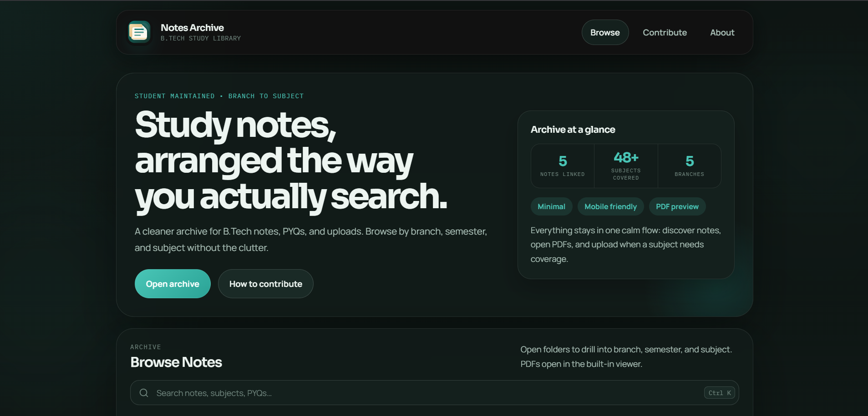
Task: Click the Open archive button
Action: coord(173,283)
